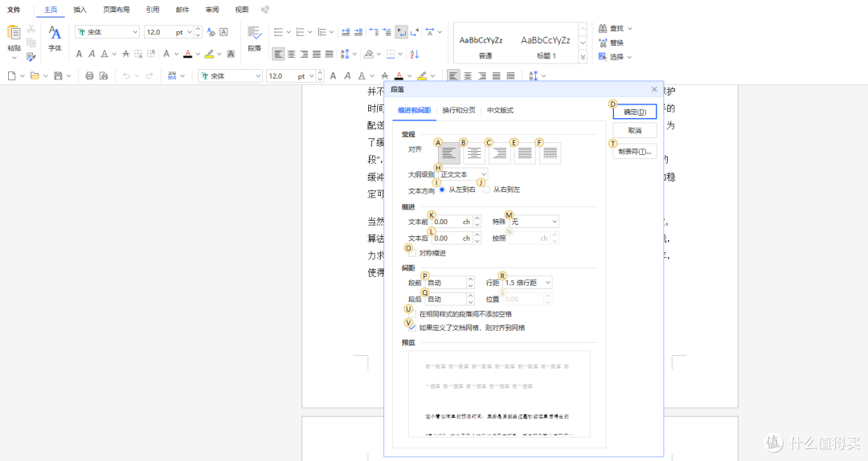The width and height of the screenshot is (868, 461).
Task: Click ribbon yellow highlight color icon
Action: tap(209, 54)
